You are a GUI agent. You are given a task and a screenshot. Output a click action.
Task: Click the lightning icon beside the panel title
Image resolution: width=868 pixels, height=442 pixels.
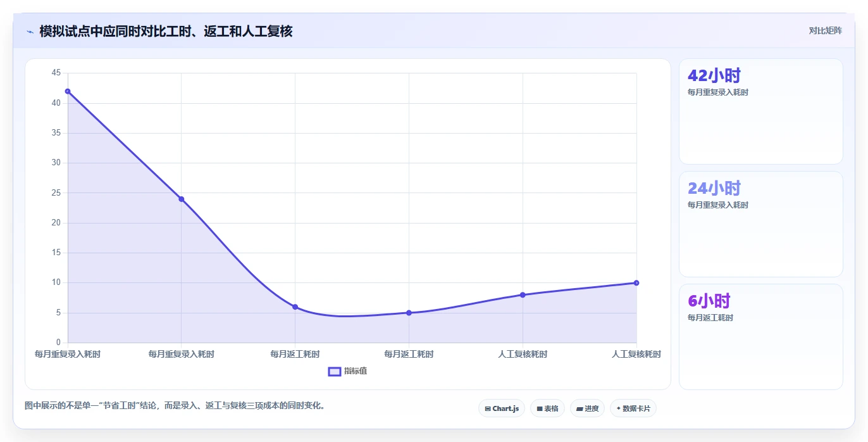click(x=30, y=32)
